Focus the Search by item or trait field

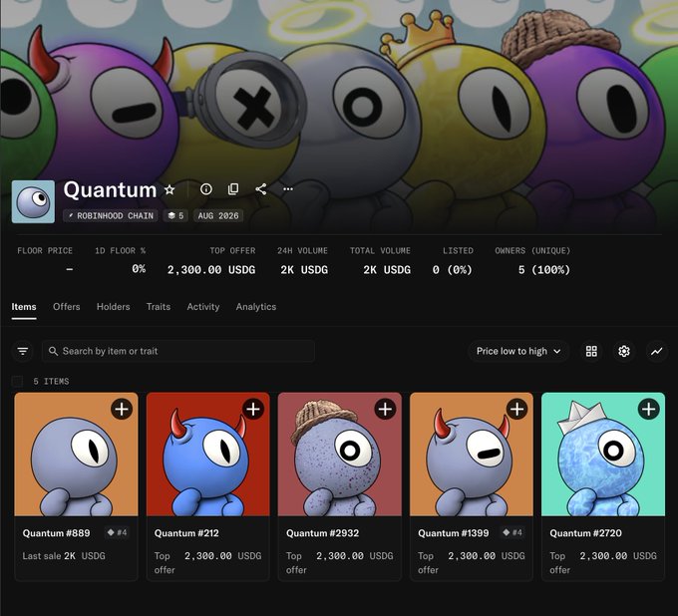click(x=178, y=351)
